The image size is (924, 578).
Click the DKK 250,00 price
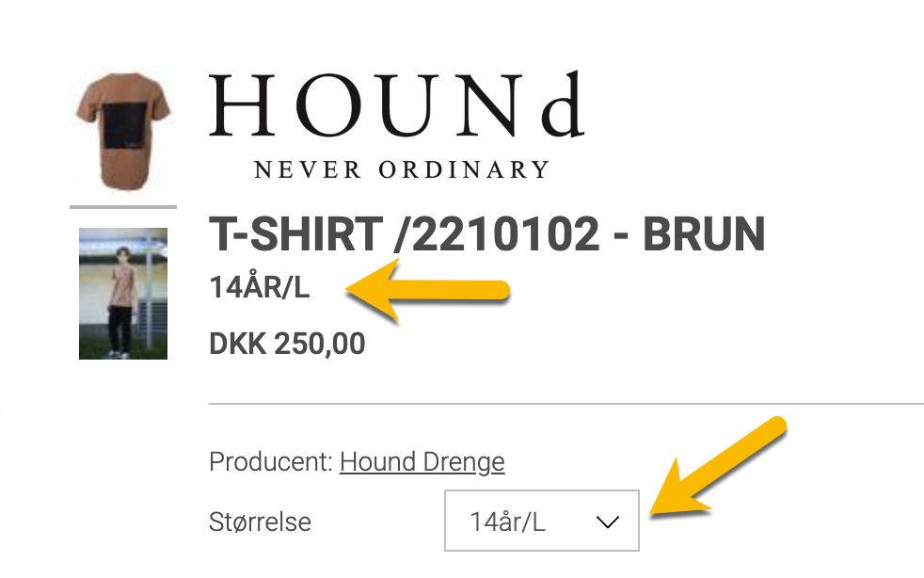(x=286, y=344)
